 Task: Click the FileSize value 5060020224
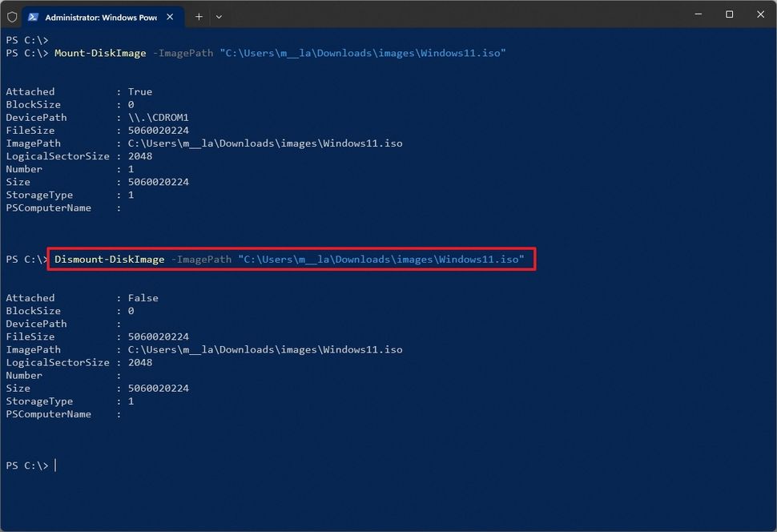click(158, 130)
